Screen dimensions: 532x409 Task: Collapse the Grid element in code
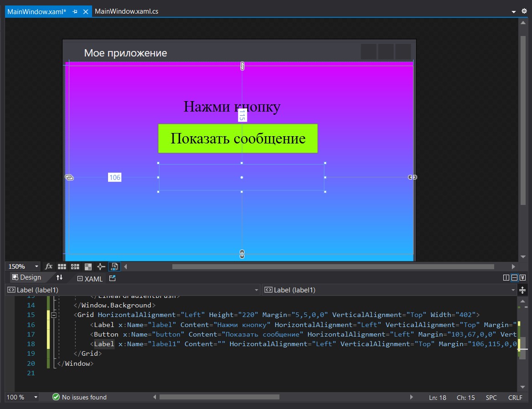point(54,315)
